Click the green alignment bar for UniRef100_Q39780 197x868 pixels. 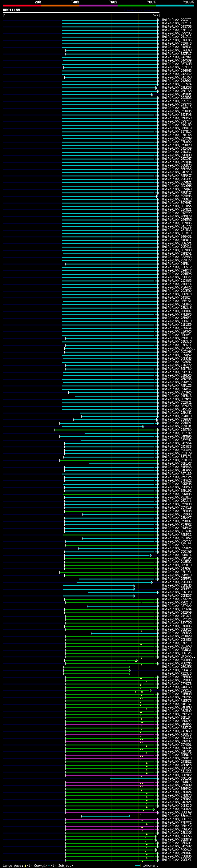tap(107, 430)
